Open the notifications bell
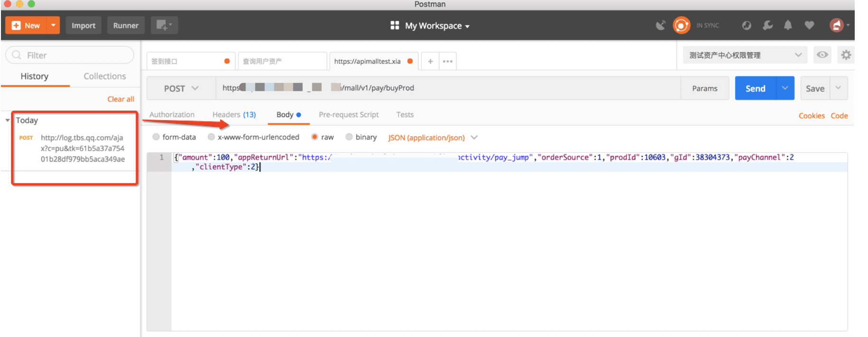 tap(788, 25)
